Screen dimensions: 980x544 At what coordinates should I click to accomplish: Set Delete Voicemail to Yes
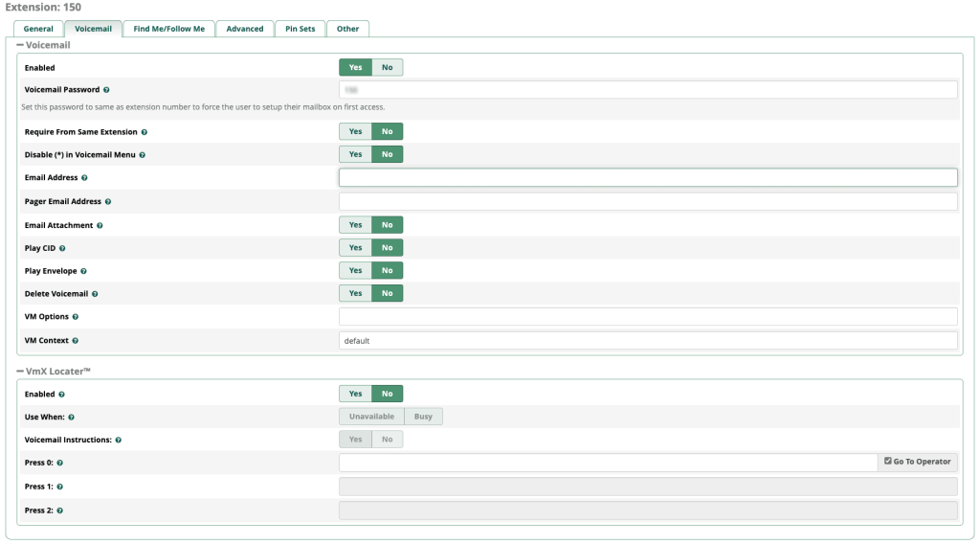[x=355, y=294]
